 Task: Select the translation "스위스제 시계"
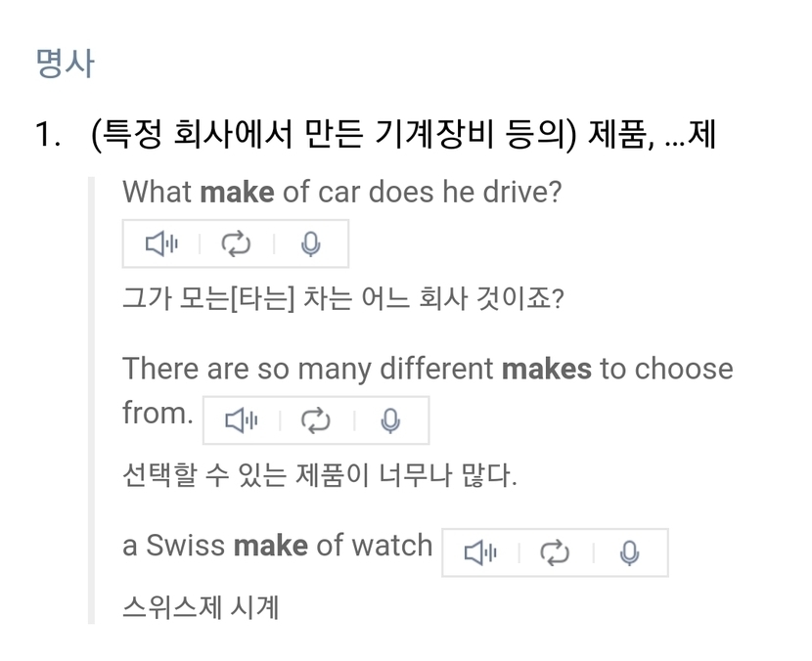click(201, 607)
